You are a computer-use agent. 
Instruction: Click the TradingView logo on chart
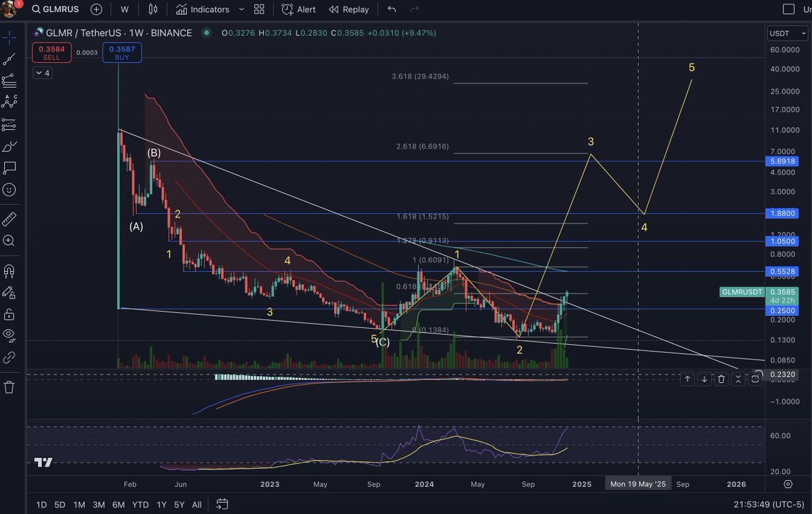click(44, 463)
